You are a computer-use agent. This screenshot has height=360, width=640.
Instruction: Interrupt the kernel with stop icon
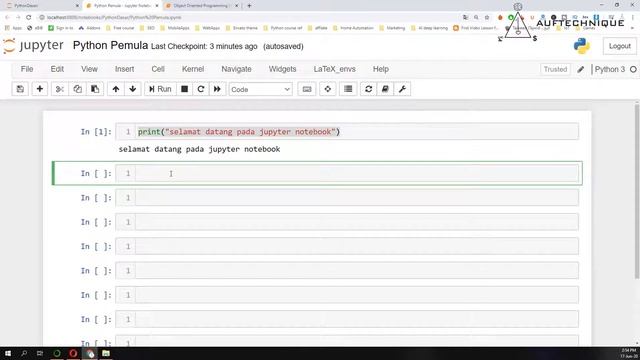click(184, 89)
